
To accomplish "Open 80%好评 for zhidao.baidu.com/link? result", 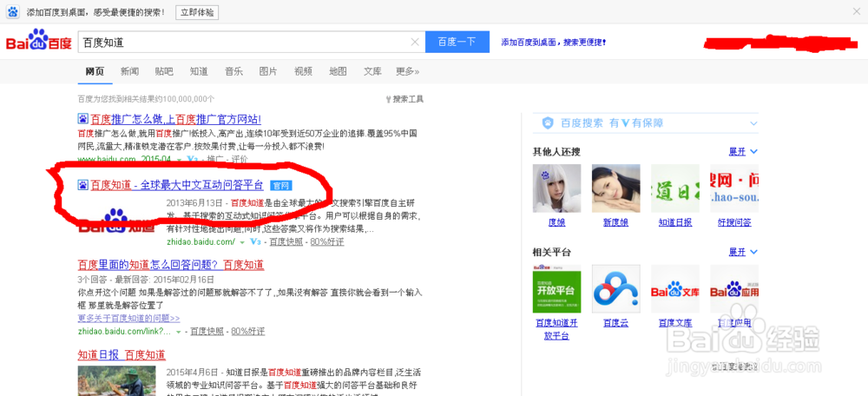I will 248,331.
